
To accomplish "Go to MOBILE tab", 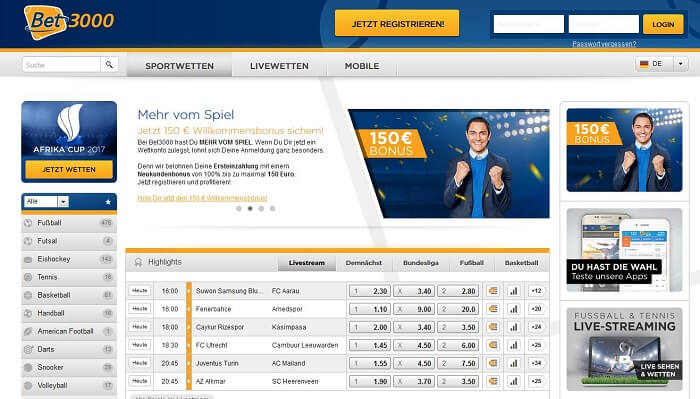I will [362, 66].
